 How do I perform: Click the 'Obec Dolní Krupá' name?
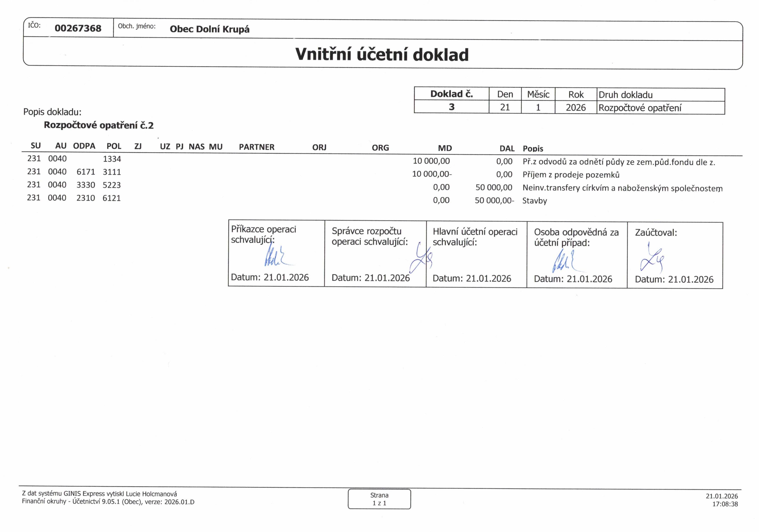pos(210,29)
